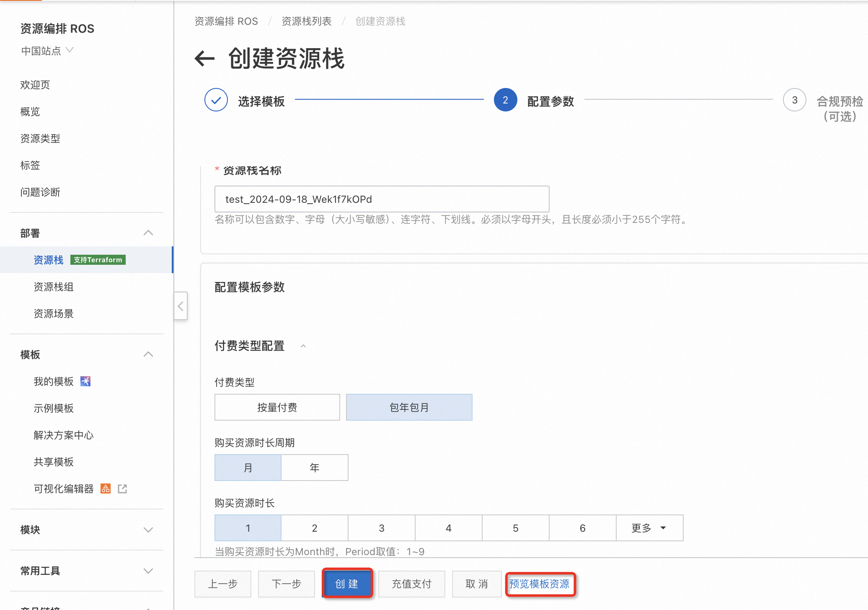Open 问题诊断 in the sidebar
The image size is (868, 610).
pos(40,192)
